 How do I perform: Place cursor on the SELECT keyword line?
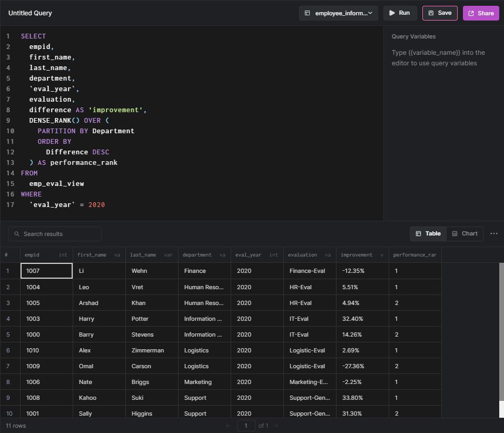33,36
